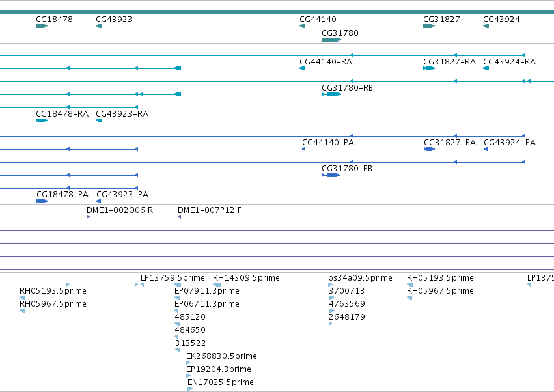The width and height of the screenshot is (554, 392).
Task: Click EST LP13759.5prime
Action: 173,278
